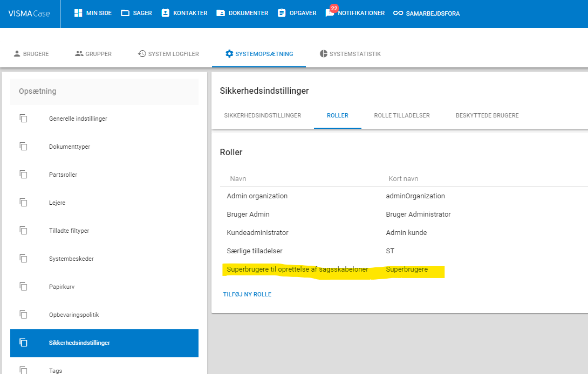Click the copy icon beside Papirkurv

pos(23,286)
